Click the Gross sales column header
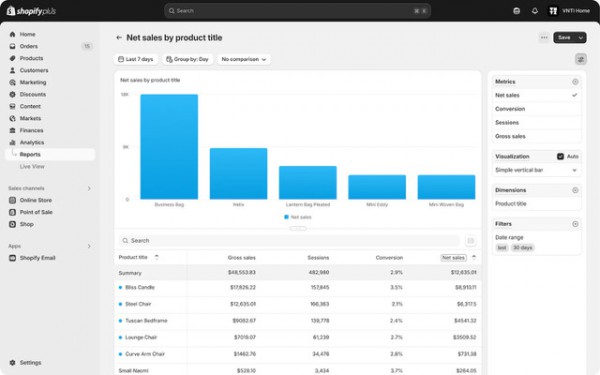The height and width of the screenshot is (375, 600). click(x=241, y=258)
